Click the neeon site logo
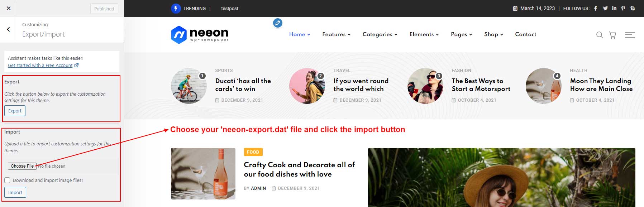This screenshot has height=207, width=644. [x=200, y=35]
